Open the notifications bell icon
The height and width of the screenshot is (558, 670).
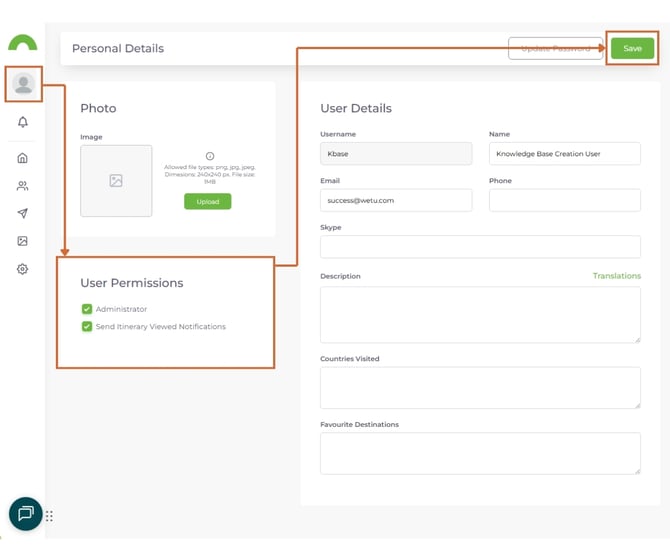click(x=23, y=122)
